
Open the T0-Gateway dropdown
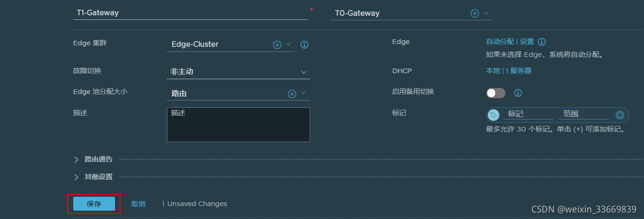point(486,13)
